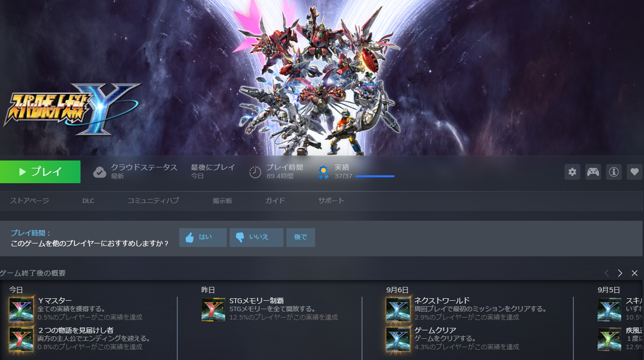This screenshot has width=644, height=360.
Task: Open the 掲示板 tab
Action: click(x=222, y=200)
